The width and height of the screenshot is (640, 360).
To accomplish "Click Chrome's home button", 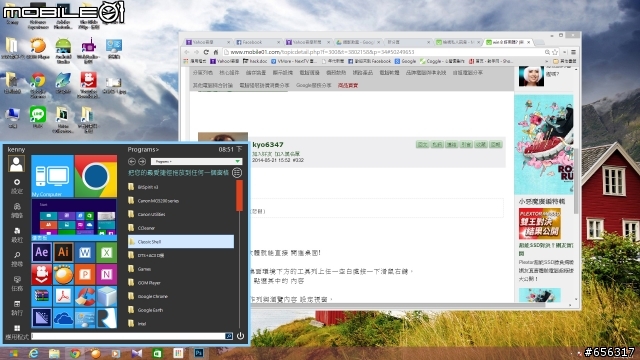I will [x=216, y=52].
